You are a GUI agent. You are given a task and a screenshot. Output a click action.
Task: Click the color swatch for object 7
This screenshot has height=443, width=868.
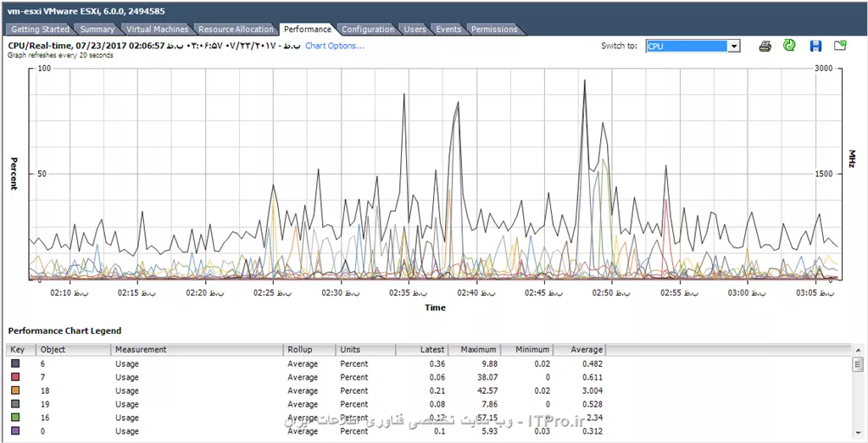(x=15, y=378)
